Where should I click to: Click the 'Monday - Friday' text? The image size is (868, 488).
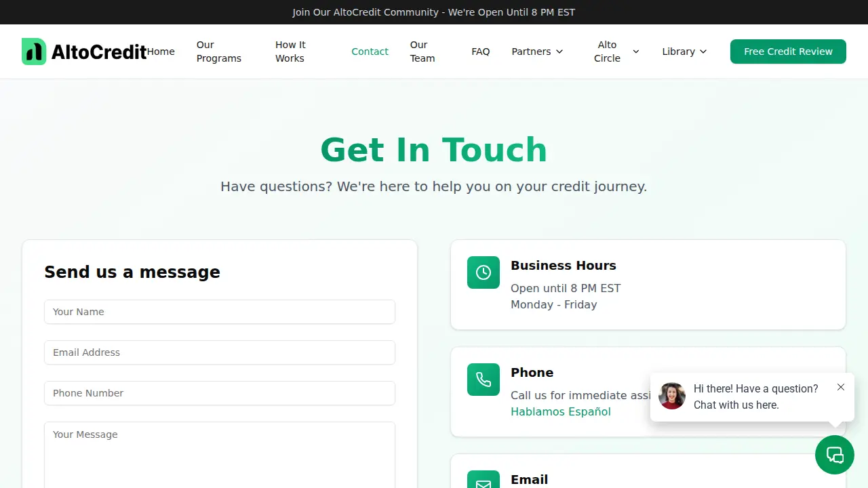pyautogui.click(x=554, y=304)
